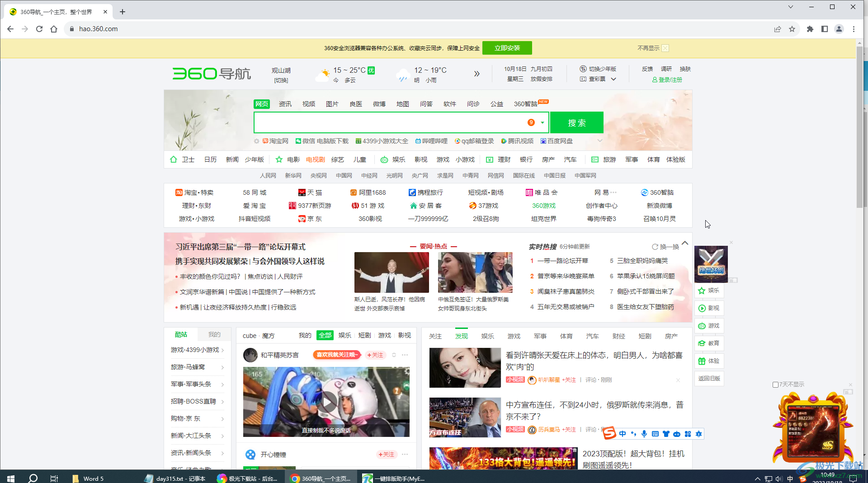Select the 资讯 search tab
Image resolution: width=868 pixels, height=483 pixels.
(285, 104)
